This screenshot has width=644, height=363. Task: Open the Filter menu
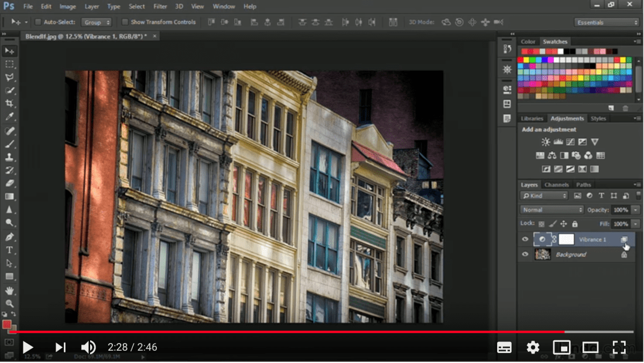(160, 6)
